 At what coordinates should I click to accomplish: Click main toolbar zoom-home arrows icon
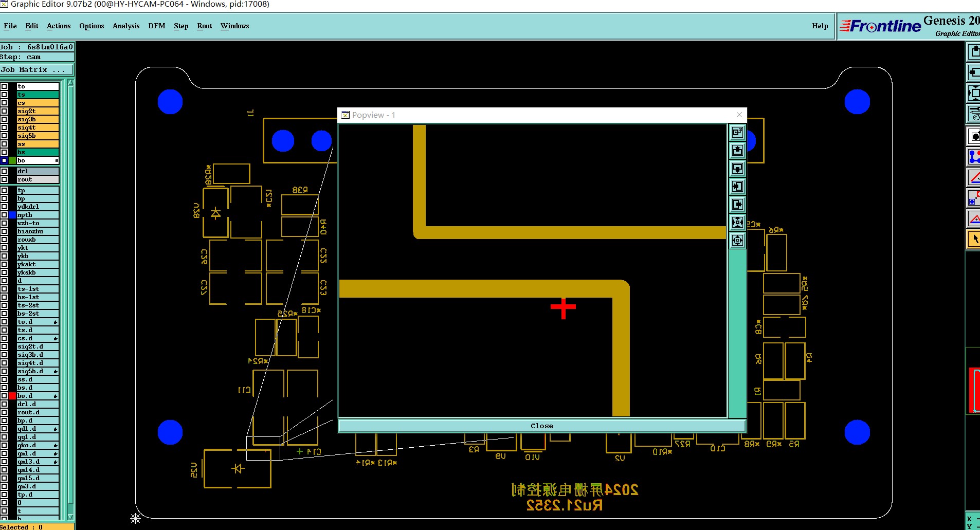coord(974,93)
